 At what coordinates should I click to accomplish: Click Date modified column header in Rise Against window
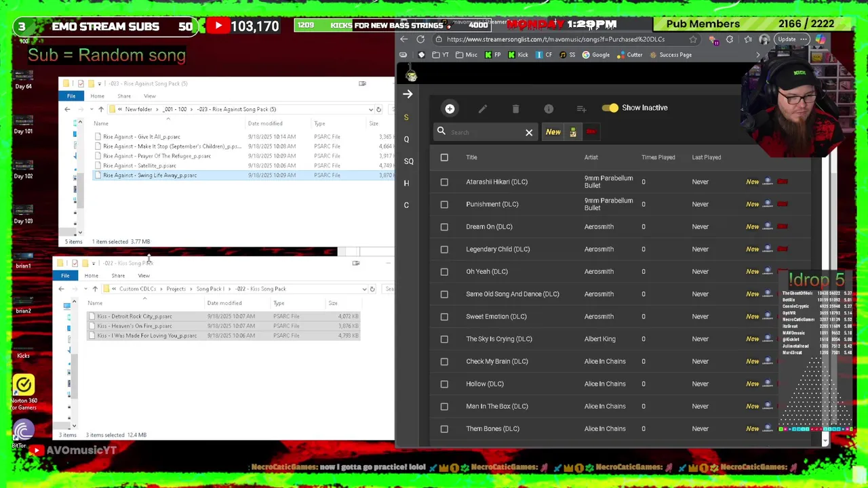click(x=265, y=124)
